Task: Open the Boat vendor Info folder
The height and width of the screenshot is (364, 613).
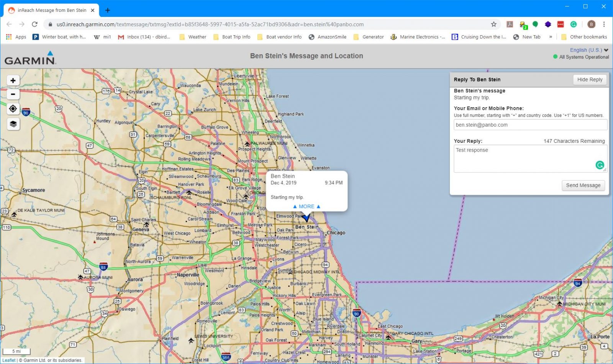Action: (280, 37)
